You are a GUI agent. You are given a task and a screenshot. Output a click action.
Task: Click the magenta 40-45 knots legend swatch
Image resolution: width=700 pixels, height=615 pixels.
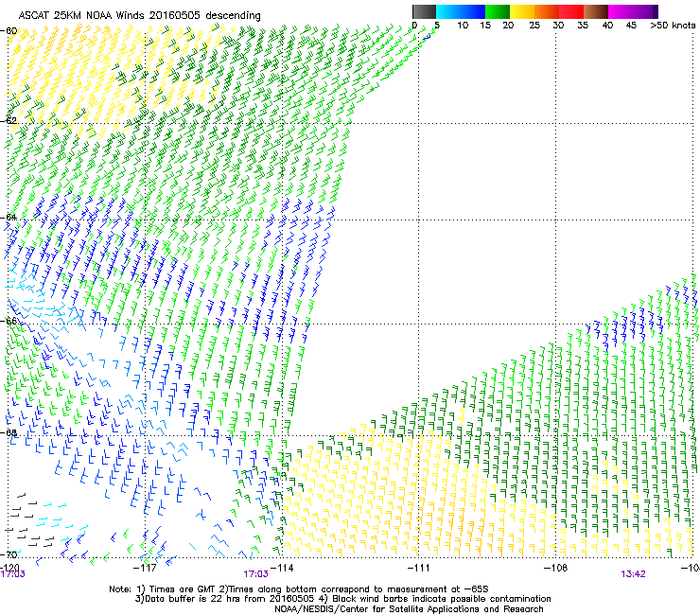(621, 11)
